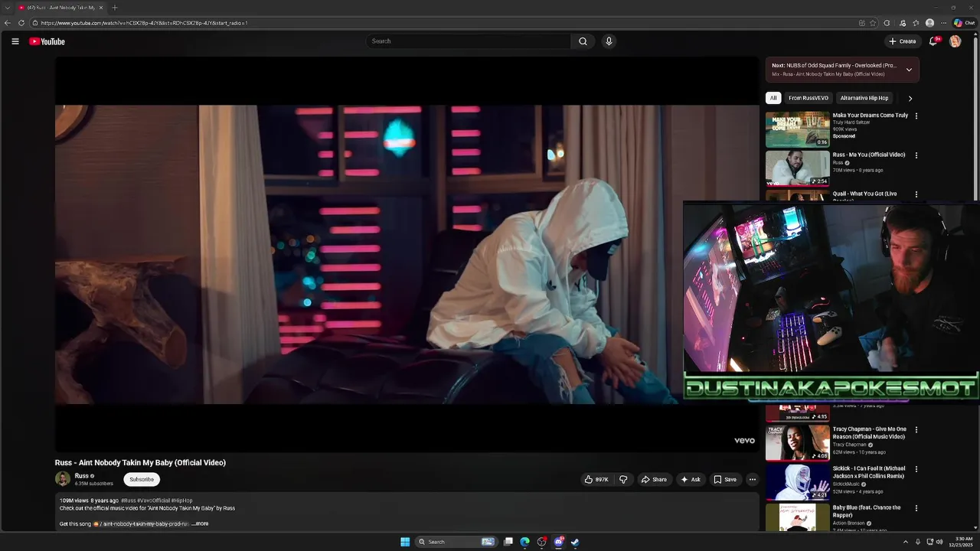Open YouTube notifications bell
Viewport: 980px width, 551px height.
pos(933,41)
